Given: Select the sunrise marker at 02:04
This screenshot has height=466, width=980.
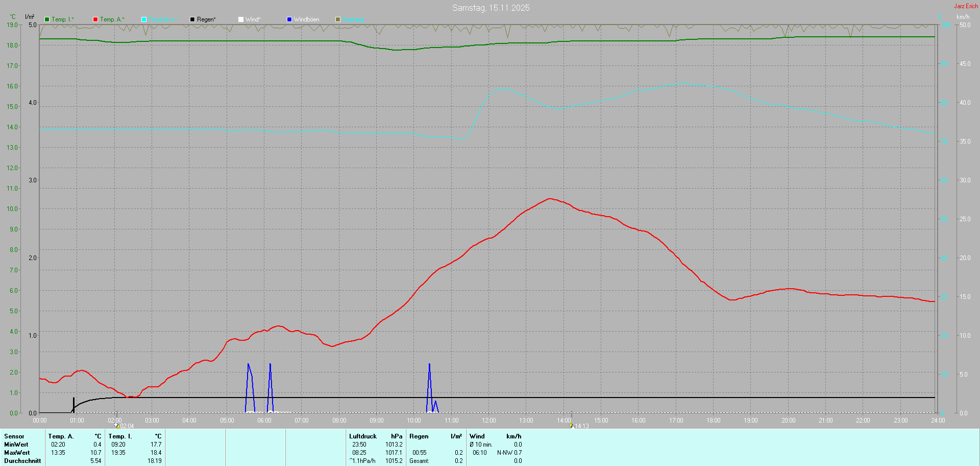Looking at the screenshot, I should click(x=117, y=426).
